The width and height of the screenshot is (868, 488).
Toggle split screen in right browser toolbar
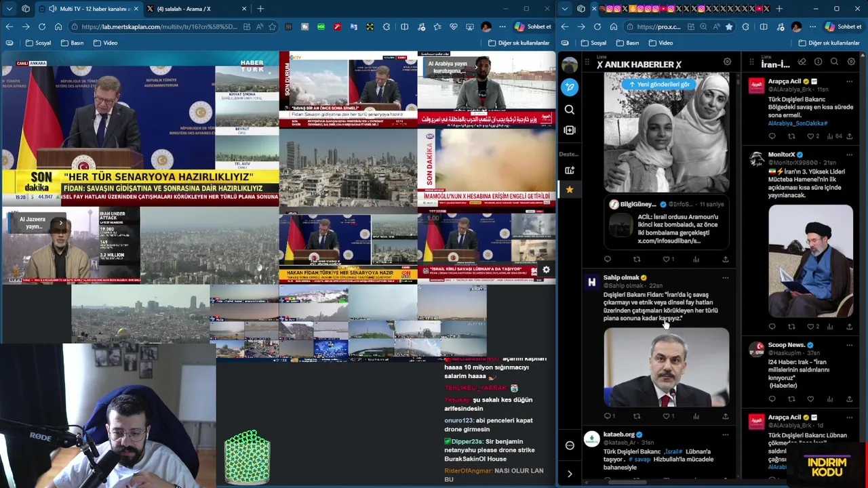pos(763,26)
